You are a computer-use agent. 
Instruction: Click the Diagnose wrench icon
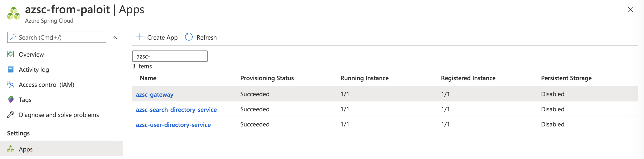(10, 114)
